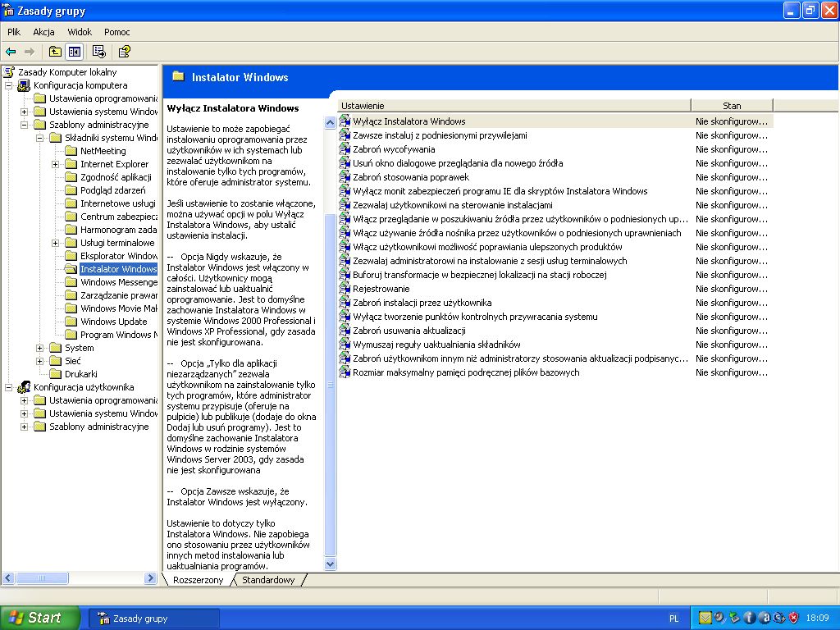Open the Pomoc menu

[116, 32]
